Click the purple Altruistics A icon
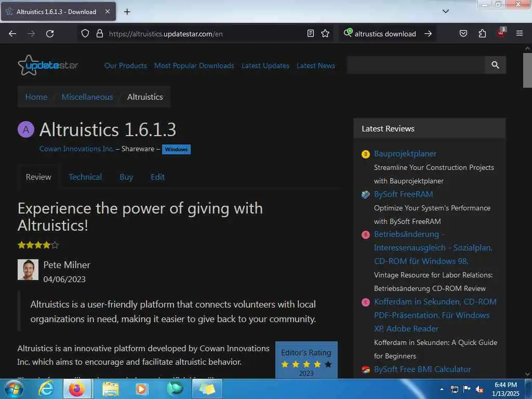The width and height of the screenshot is (532, 399). pyautogui.click(x=26, y=129)
